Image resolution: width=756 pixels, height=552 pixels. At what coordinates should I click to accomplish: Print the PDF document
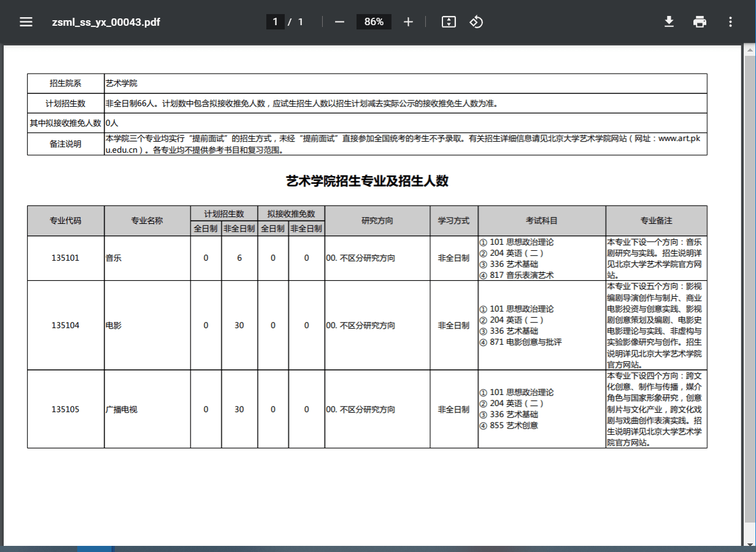point(700,22)
